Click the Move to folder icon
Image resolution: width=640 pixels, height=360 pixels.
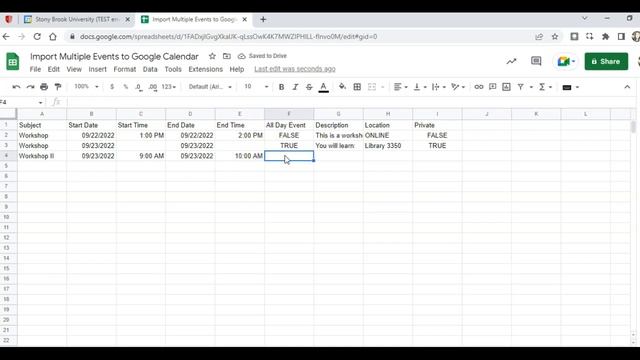pos(227,56)
